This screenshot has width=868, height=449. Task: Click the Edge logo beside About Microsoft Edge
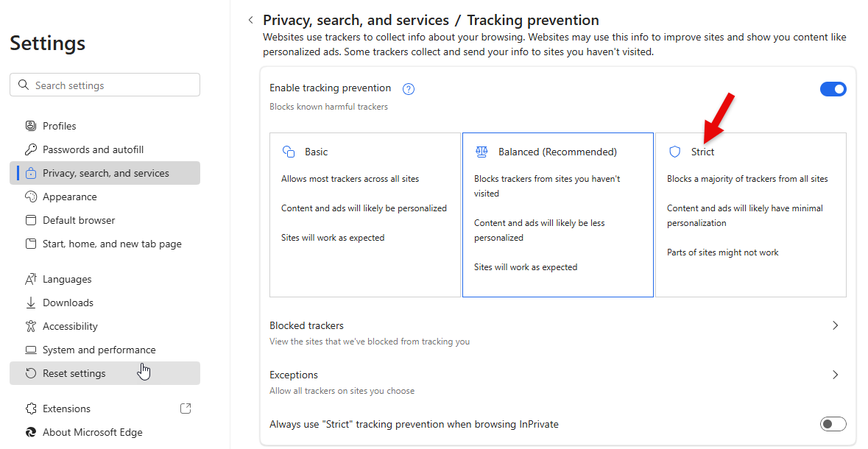coord(31,432)
